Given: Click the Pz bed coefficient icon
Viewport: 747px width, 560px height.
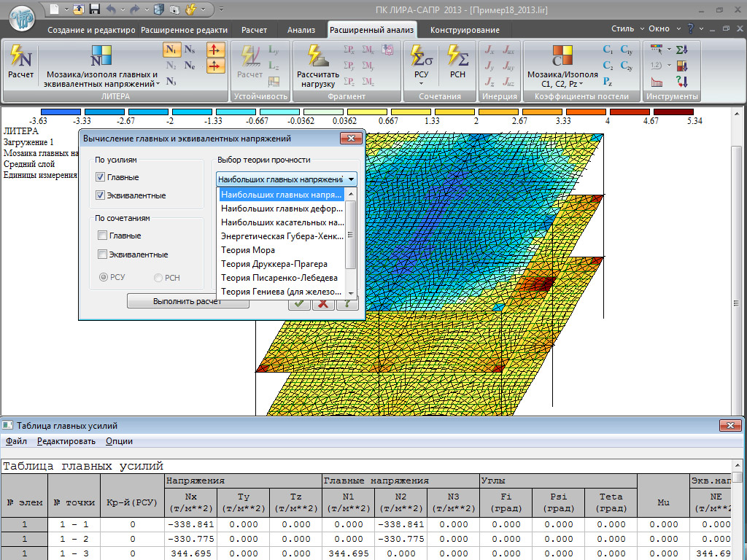Looking at the screenshot, I should [608, 82].
